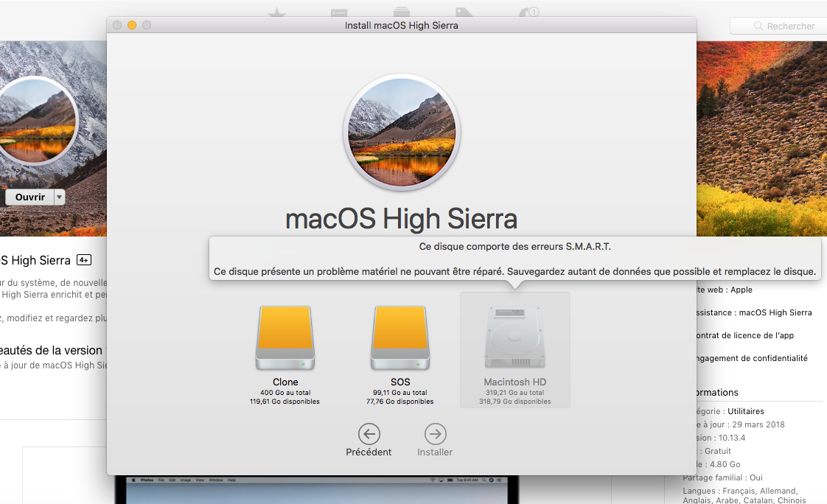The image size is (827, 504).
Task: Click the '29 mars 2018' update date
Action: point(758,424)
